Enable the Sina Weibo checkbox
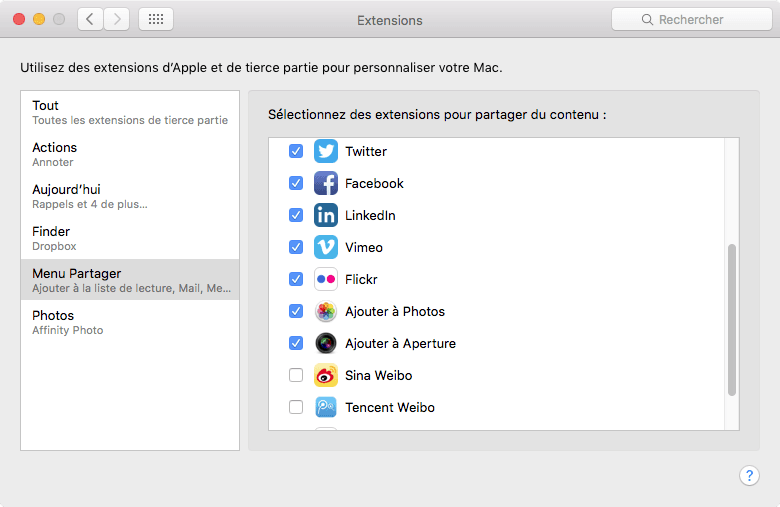 coord(296,375)
